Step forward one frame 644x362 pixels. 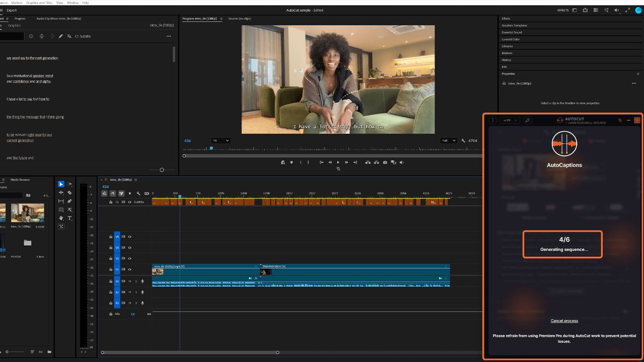[346, 162]
